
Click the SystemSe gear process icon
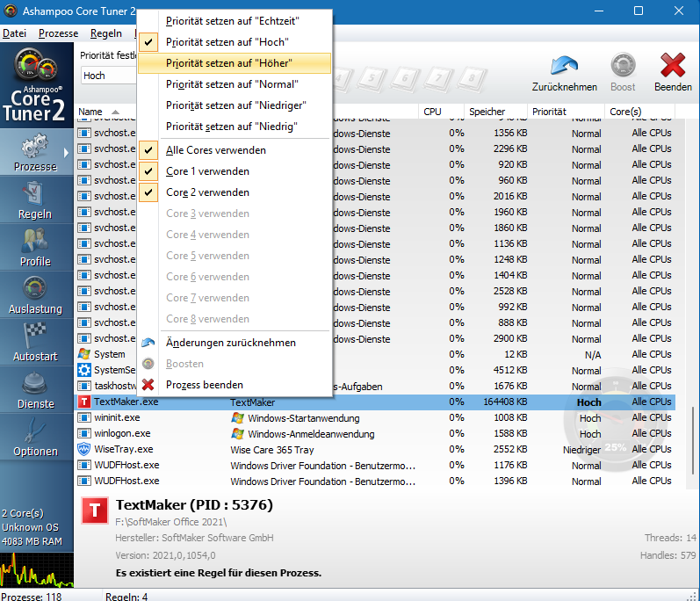pyautogui.click(x=83, y=370)
